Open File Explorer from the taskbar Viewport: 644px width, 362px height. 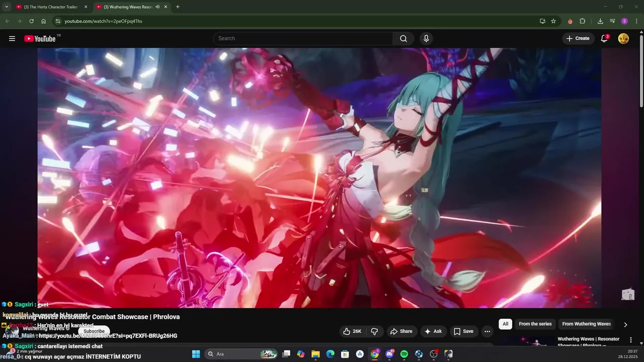[x=315, y=354]
